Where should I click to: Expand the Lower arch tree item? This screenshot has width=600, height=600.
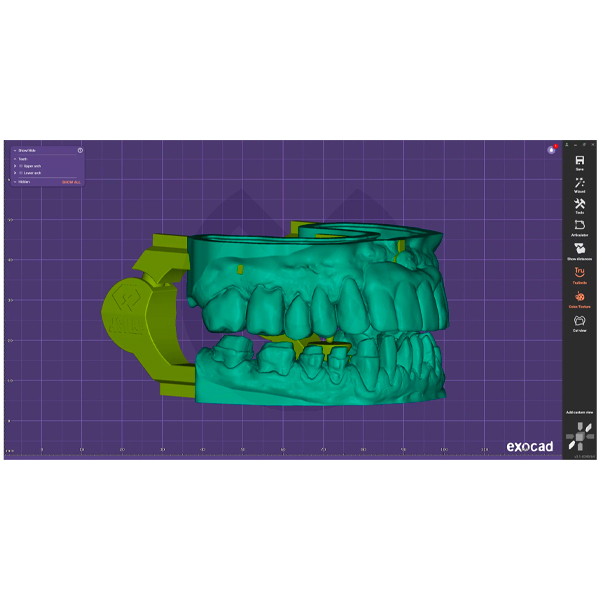click(15, 173)
